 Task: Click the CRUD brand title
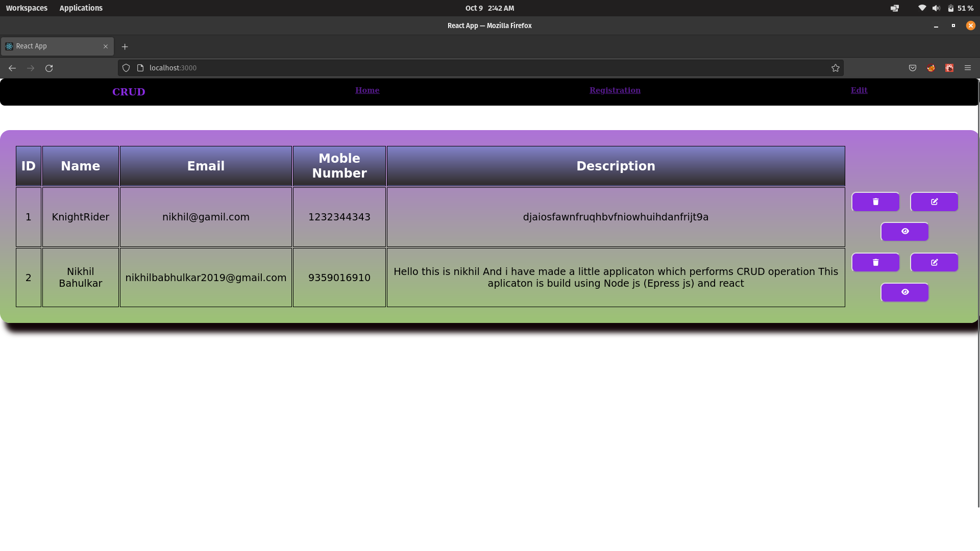coord(129,92)
